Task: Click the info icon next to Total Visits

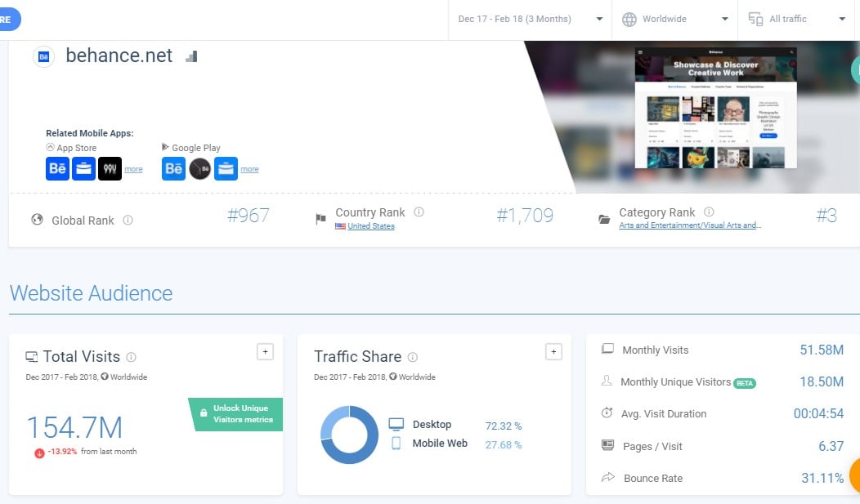Action: point(132,357)
